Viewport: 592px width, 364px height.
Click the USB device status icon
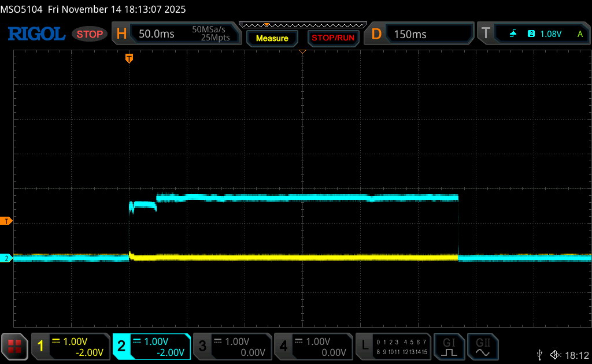(x=540, y=354)
